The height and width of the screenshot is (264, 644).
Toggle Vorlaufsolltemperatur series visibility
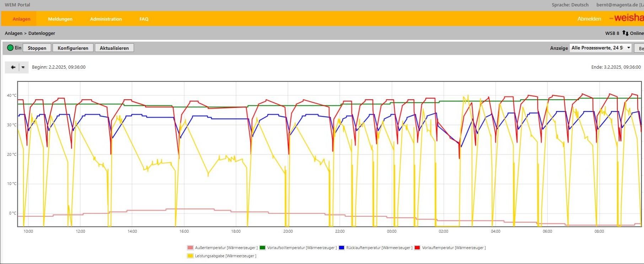(298, 248)
